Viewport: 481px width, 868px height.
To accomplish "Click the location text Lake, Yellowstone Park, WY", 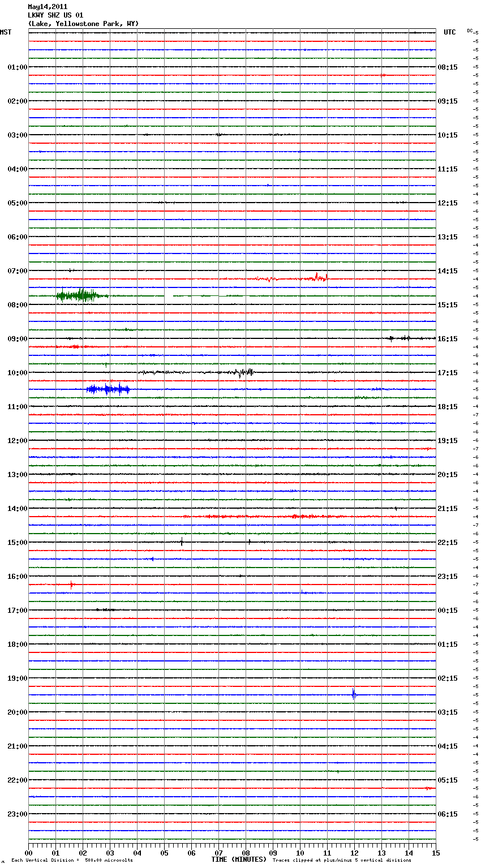I will 83,24.
